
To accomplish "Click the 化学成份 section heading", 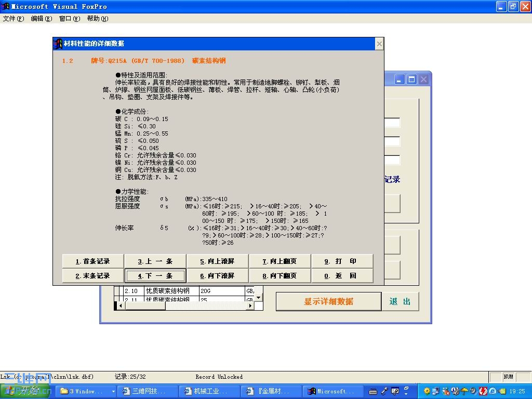I will [132, 112].
